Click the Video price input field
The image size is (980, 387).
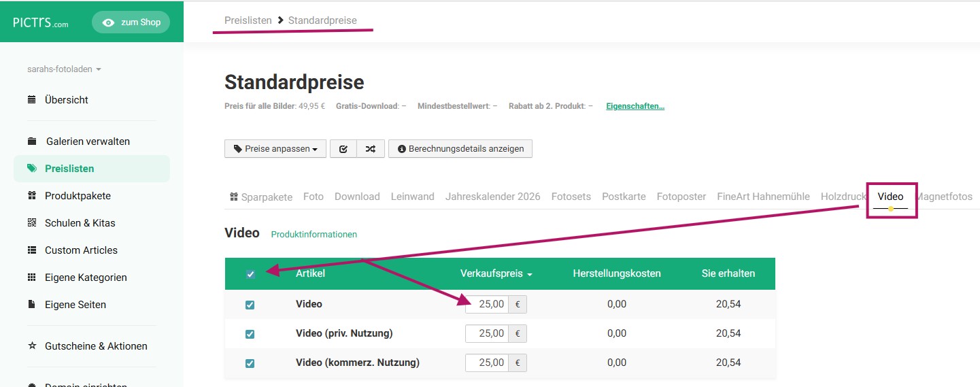487,304
